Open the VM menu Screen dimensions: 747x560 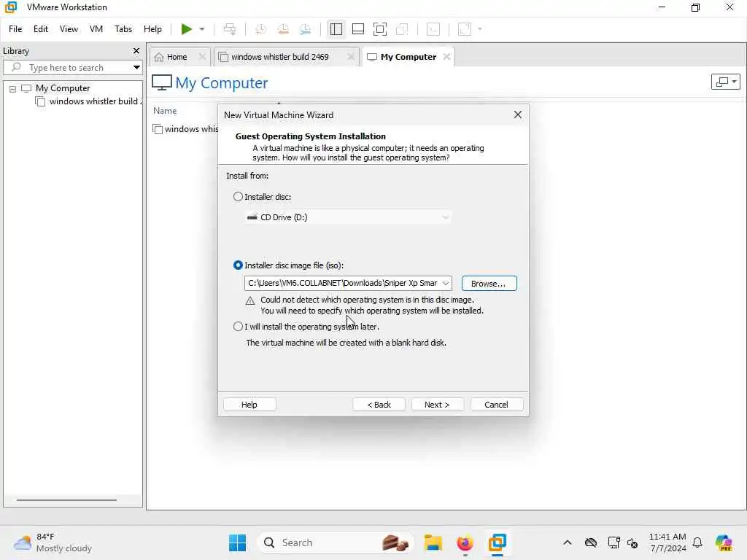tap(96, 29)
